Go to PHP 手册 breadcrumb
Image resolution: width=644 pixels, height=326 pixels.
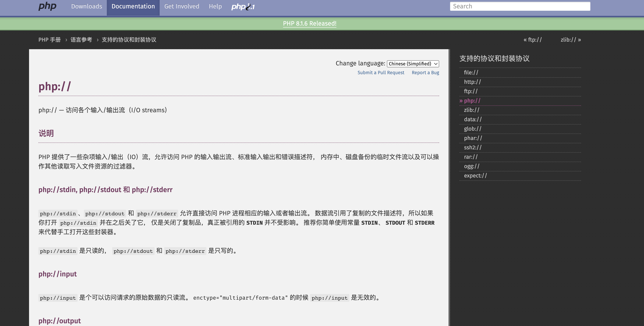point(50,40)
